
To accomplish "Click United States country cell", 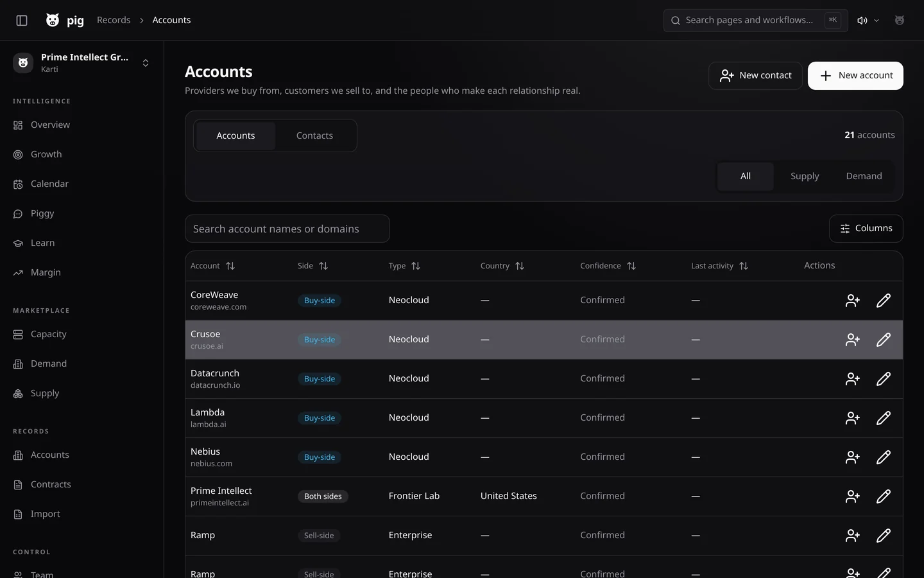I will [x=509, y=496].
